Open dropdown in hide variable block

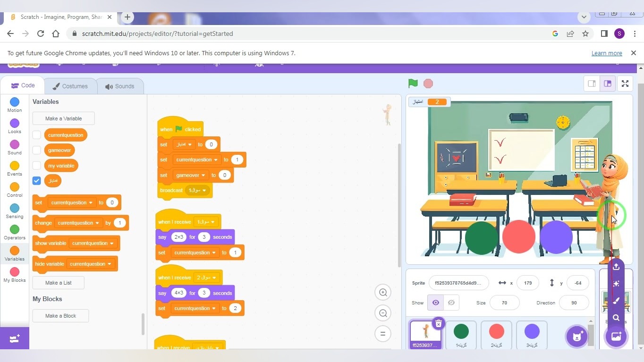pos(90,264)
